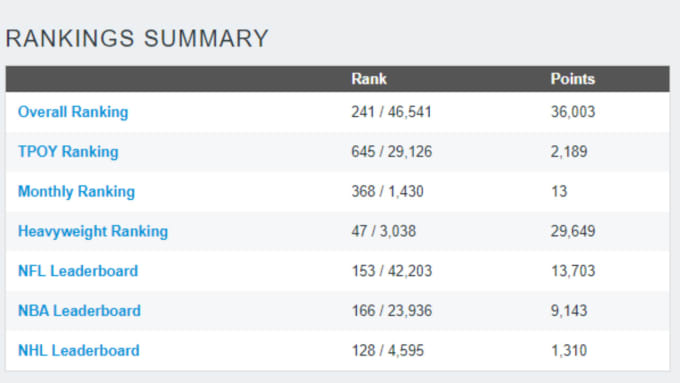The height and width of the screenshot is (383, 680).
Task: Open the Overall Ranking link
Action: (x=73, y=112)
